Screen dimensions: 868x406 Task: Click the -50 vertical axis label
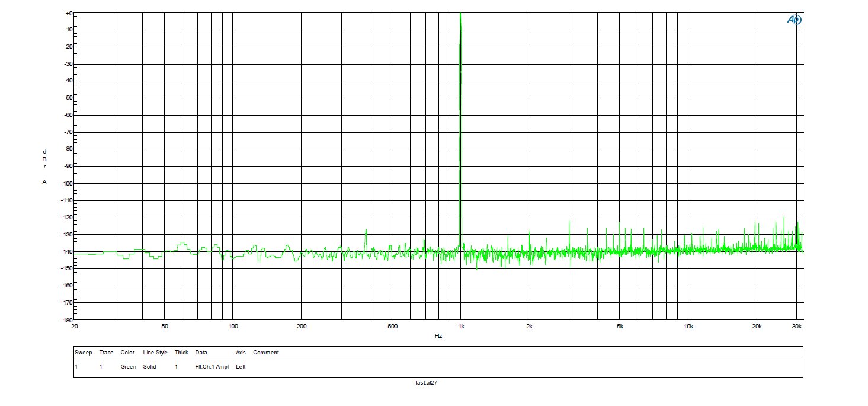68,98
